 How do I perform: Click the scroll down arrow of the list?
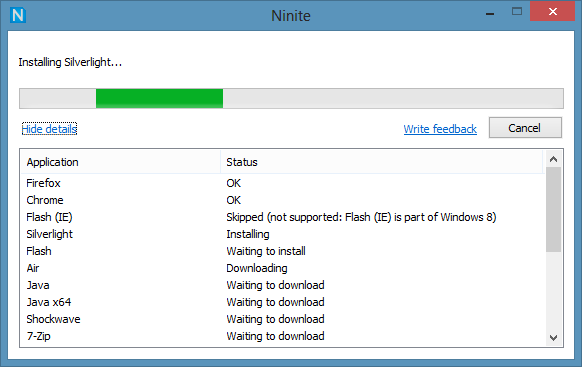click(x=553, y=338)
